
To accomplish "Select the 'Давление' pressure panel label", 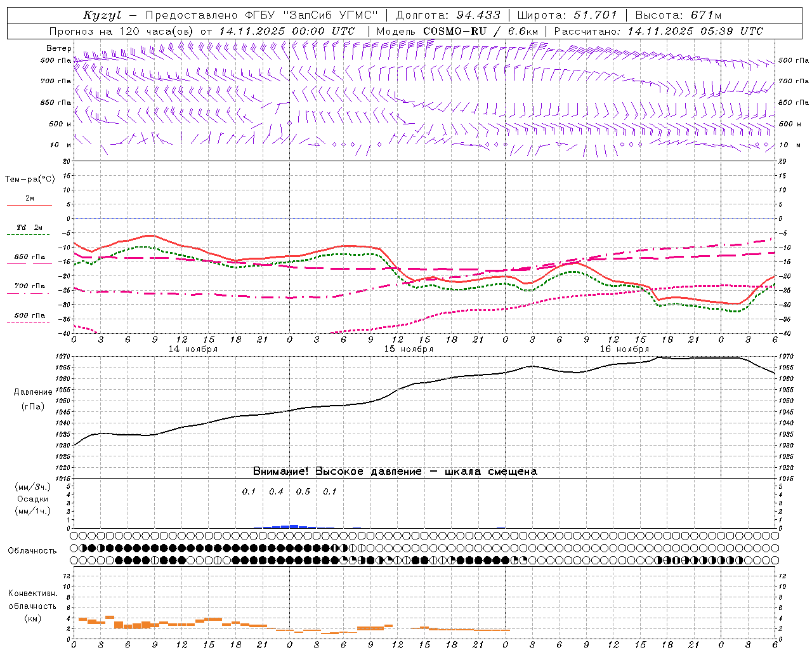I will [33, 392].
